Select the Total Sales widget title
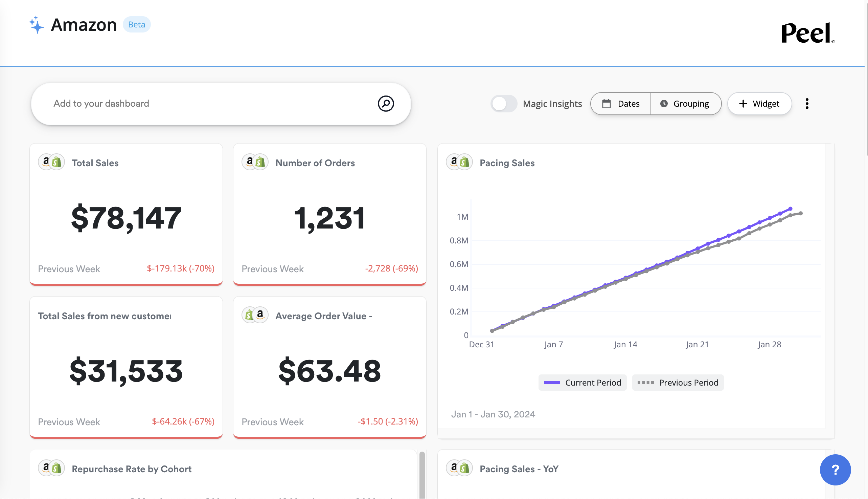The width and height of the screenshot is (868, 499). coord(94,162)
